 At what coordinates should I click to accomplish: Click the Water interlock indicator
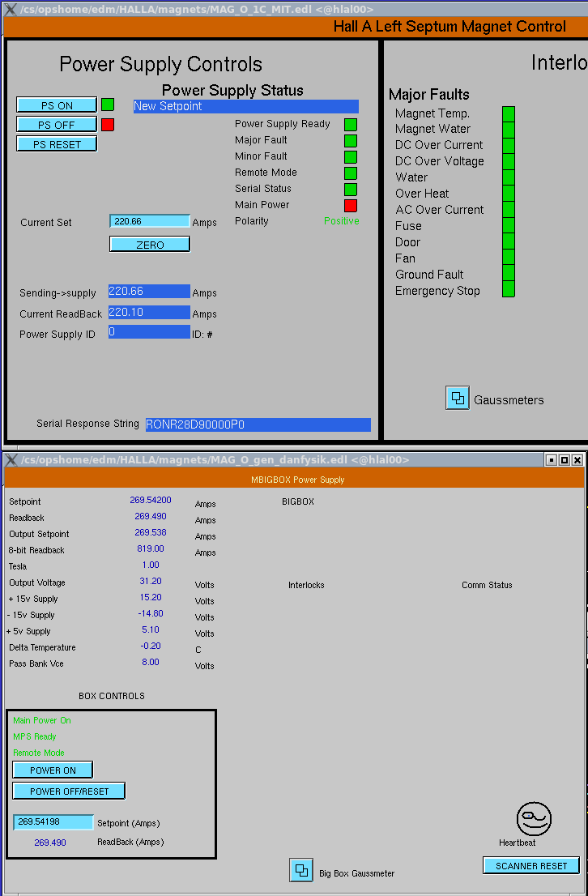point(509,177)
